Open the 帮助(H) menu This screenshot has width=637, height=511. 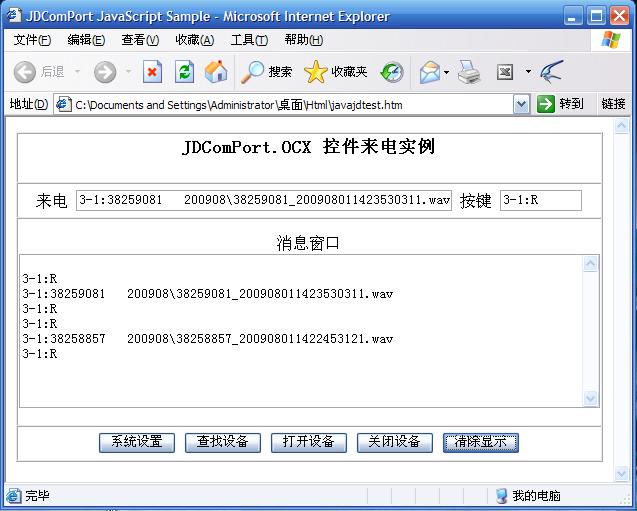tap(303, 40)
